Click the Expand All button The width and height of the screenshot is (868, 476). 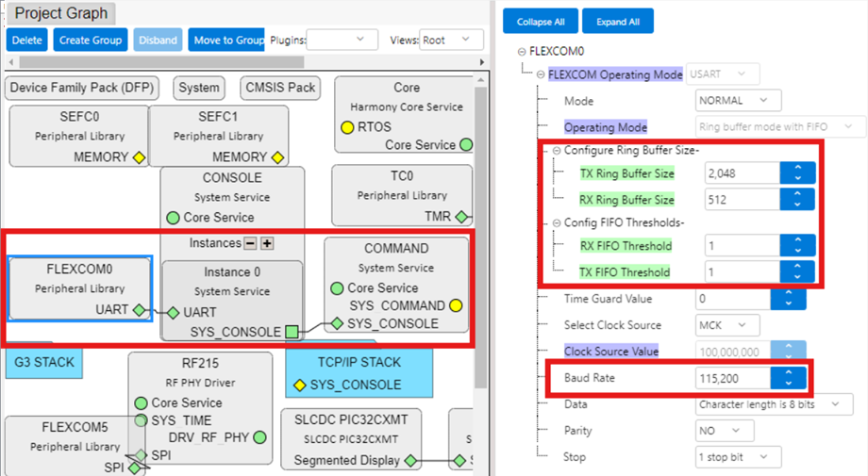pos(617,22)
